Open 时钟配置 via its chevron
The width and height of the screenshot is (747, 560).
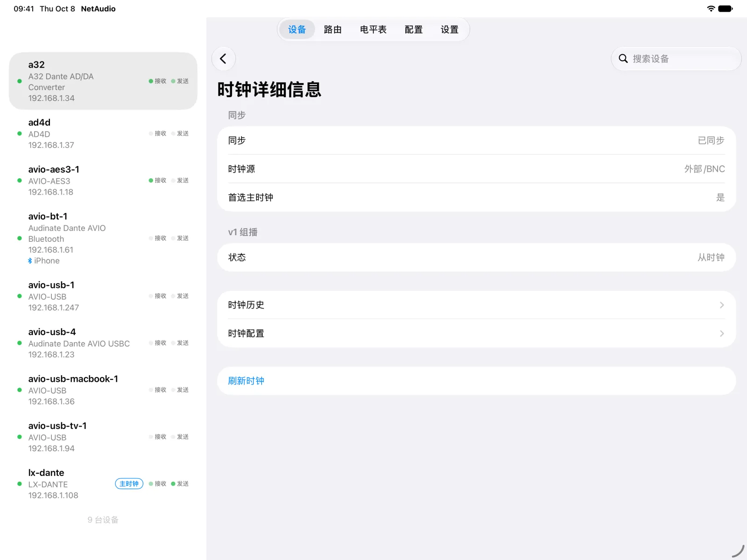coord(722,334)
